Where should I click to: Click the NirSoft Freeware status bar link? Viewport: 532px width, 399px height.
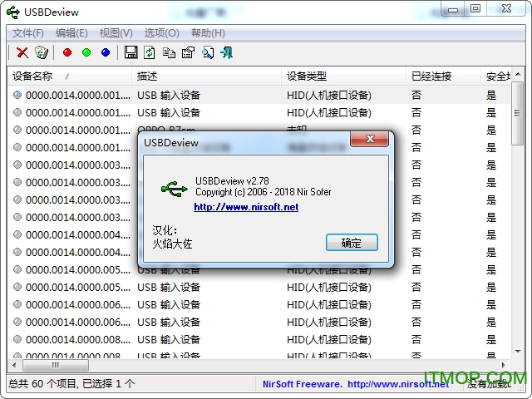(x=356, y=384)
